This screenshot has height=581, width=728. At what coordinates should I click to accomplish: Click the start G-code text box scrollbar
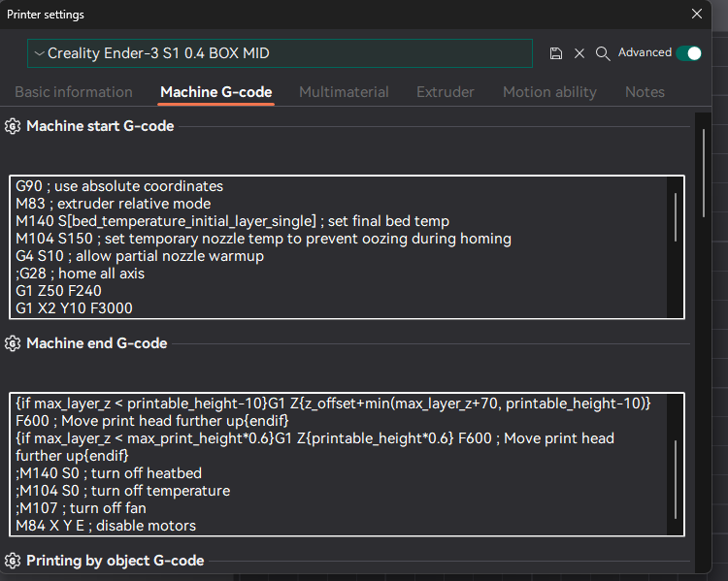tap(676, 223)
